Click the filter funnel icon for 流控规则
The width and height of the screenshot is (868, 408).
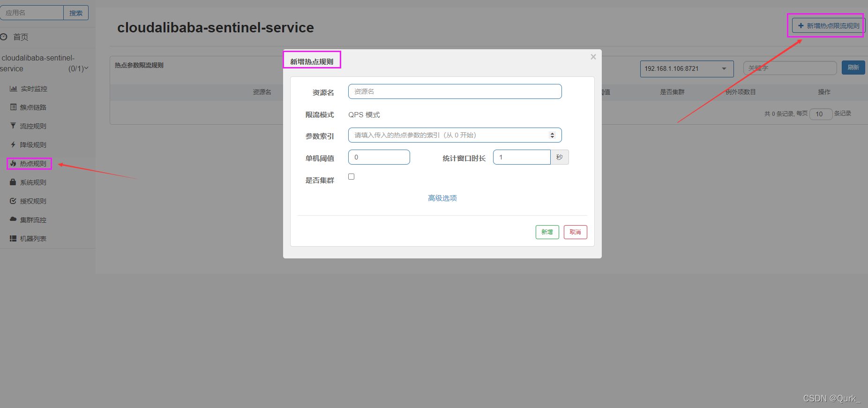coord(13,126)
